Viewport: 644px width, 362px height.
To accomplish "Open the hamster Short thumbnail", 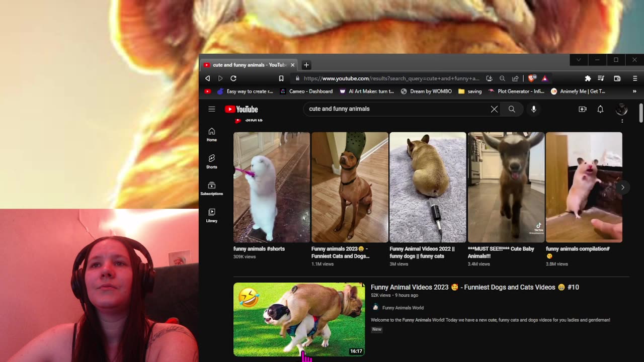I will click(x=584, y=187).
